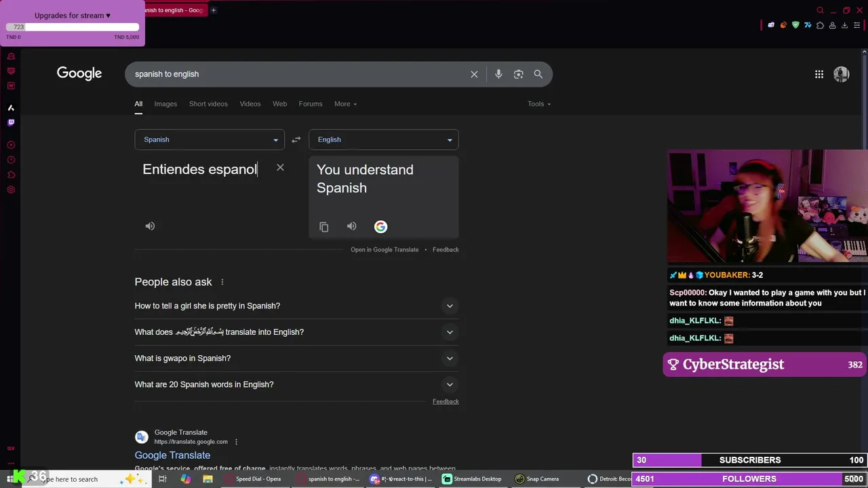Open the Google apps grid
The width and height of the screenshot is (868, 488).
click(819, 74)
